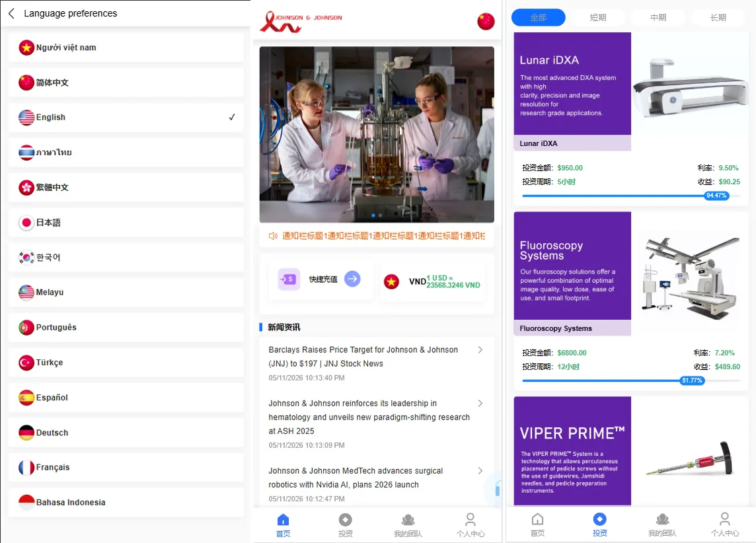Expand Barclays Raises Price Target news chevron

(x=480, y=350)
